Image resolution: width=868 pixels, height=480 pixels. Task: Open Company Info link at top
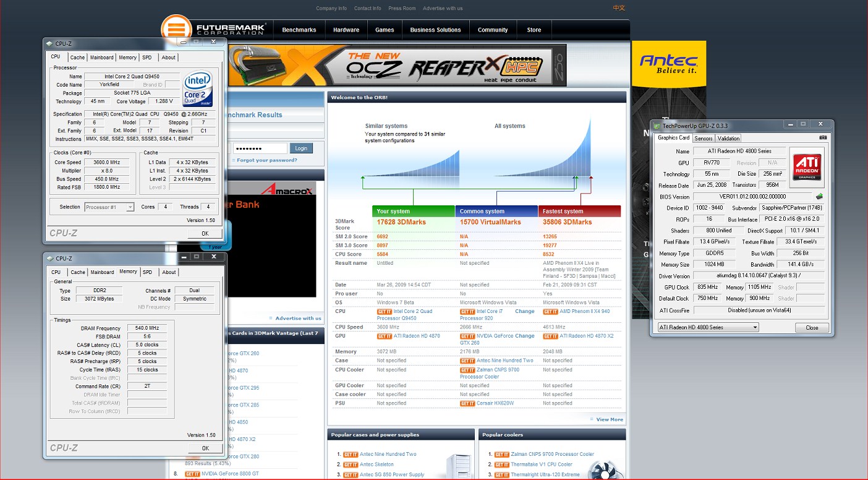[x=331, y=9]
